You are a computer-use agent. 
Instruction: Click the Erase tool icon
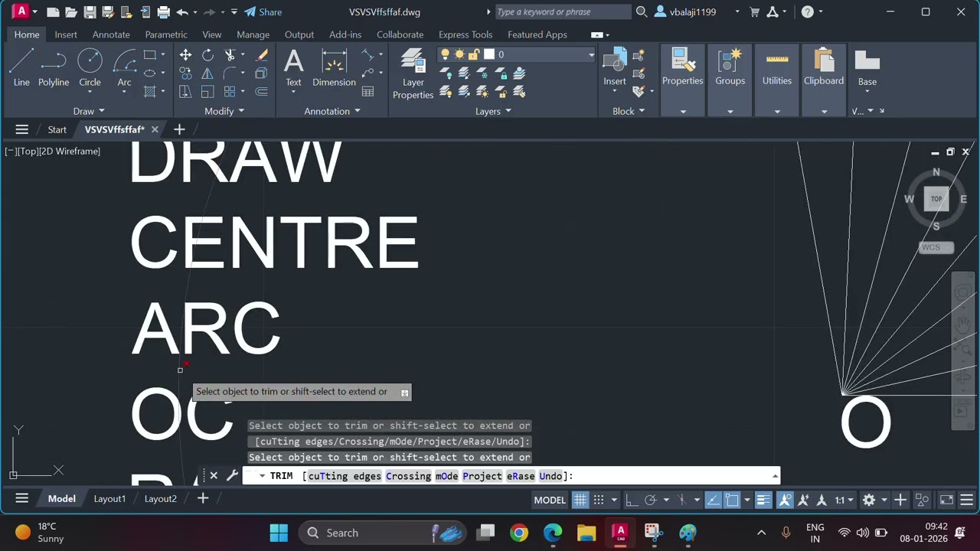tap(262, 55)
